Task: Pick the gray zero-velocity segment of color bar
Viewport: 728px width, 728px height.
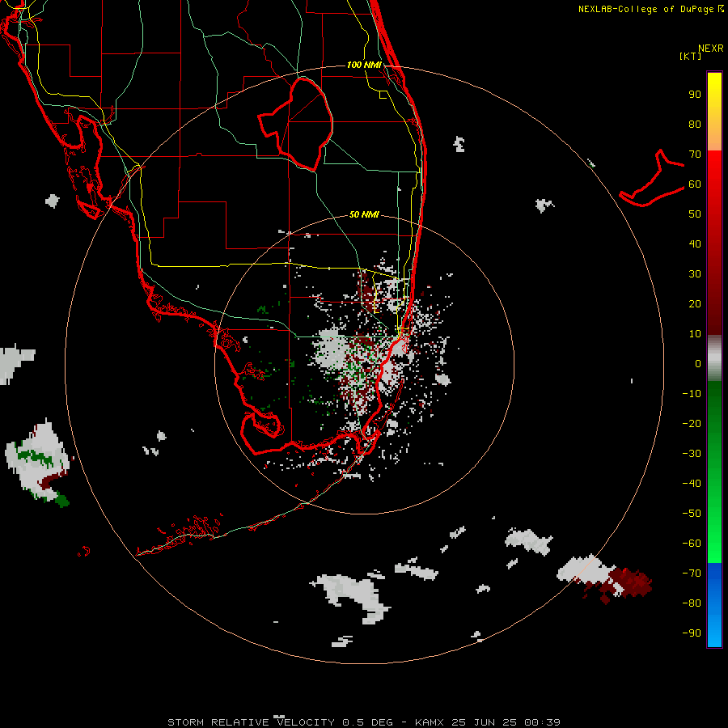Action: point(714,358)
